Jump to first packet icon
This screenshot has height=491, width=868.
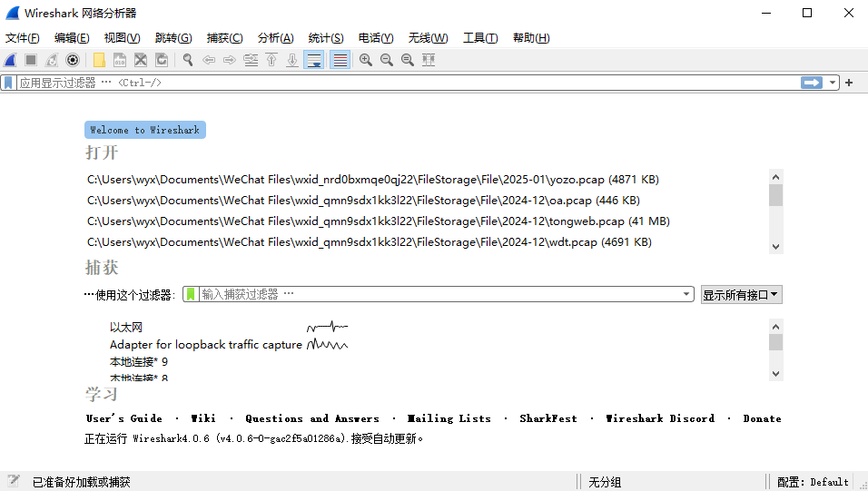[271, 60]
